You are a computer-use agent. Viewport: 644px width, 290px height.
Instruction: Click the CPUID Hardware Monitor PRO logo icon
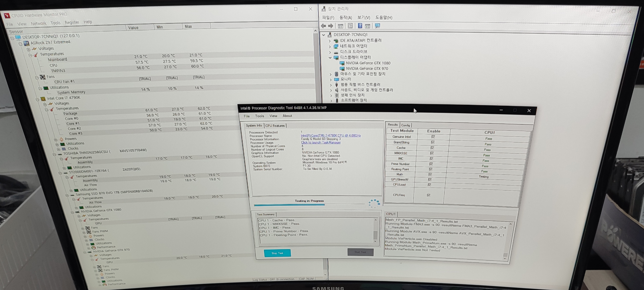7,16
